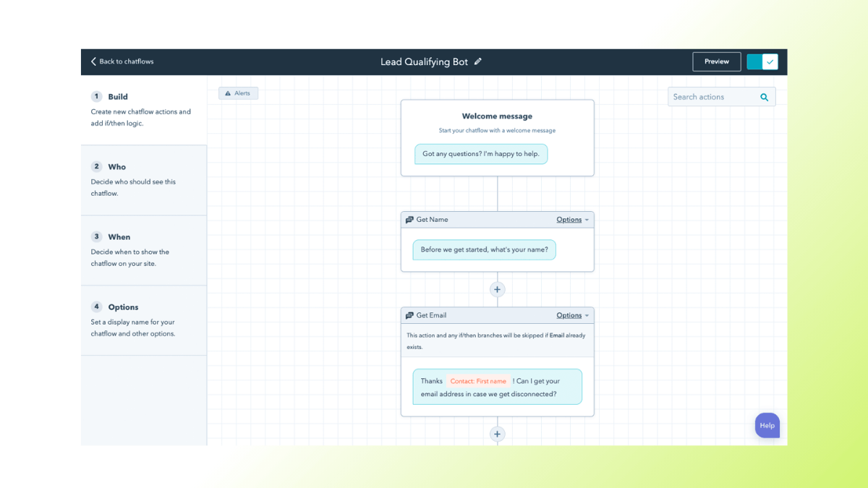Switch to the Options step
Viewport: 868px width, 488px height.
point(123,307)
